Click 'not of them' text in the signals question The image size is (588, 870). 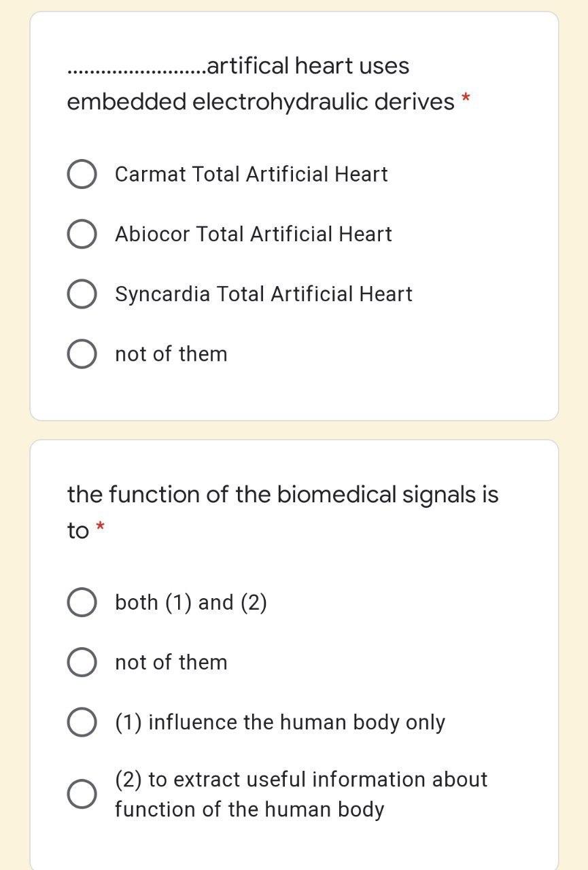[x=171, y=663]
